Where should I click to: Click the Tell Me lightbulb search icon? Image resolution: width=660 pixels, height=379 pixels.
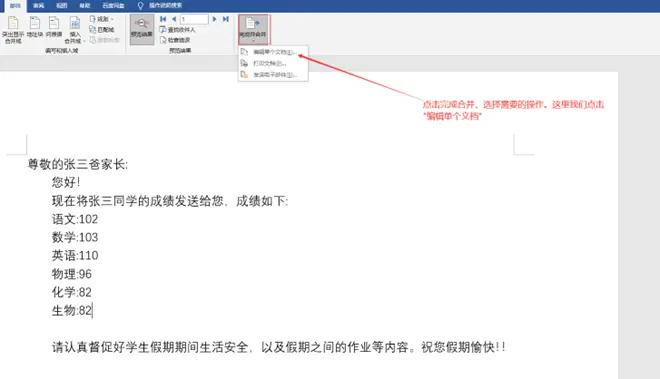(141, 5)
